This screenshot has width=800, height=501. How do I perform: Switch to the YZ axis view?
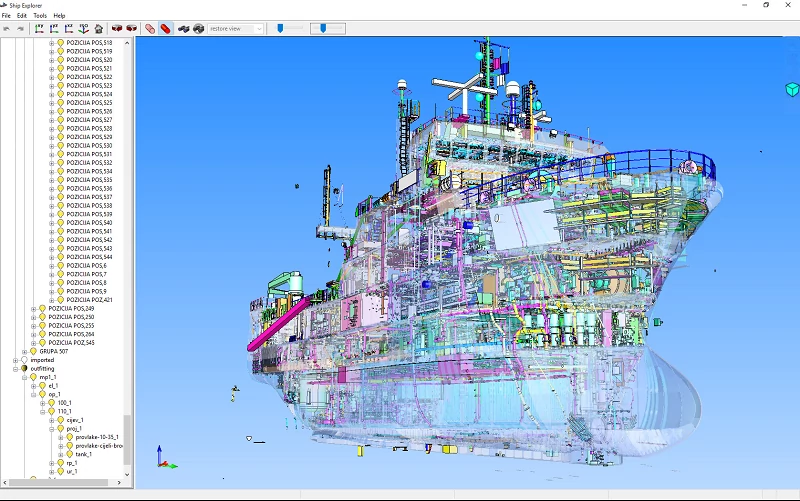click(54, 29)
